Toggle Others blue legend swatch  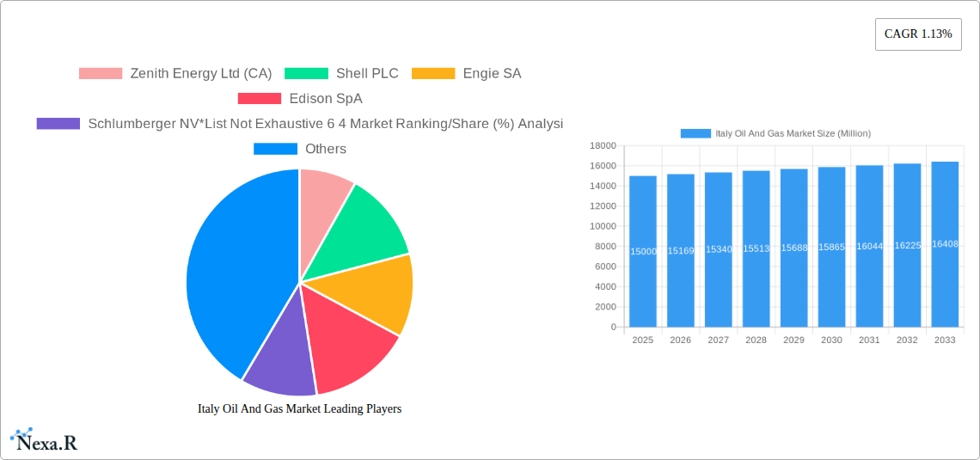(275, 149)
